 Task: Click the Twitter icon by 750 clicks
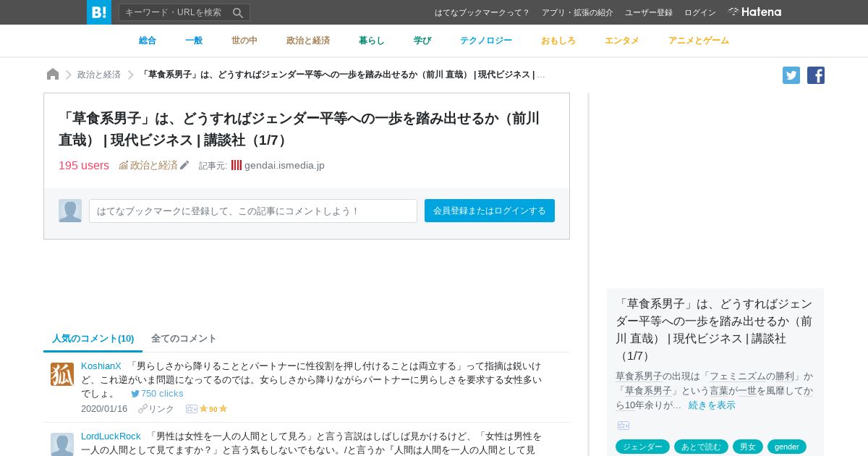(x=135, y=394)
